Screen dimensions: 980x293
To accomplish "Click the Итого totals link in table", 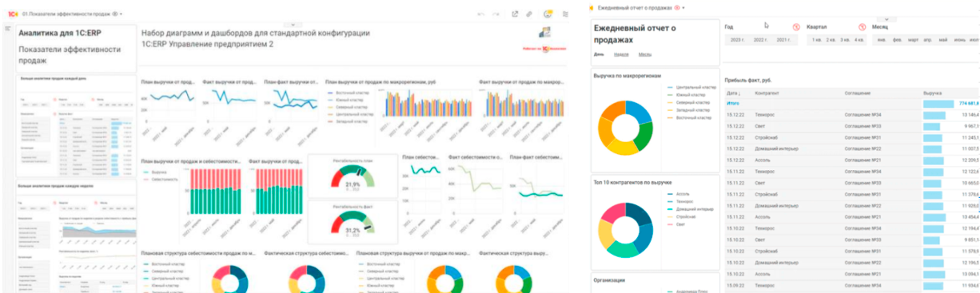I will point(732,104).
